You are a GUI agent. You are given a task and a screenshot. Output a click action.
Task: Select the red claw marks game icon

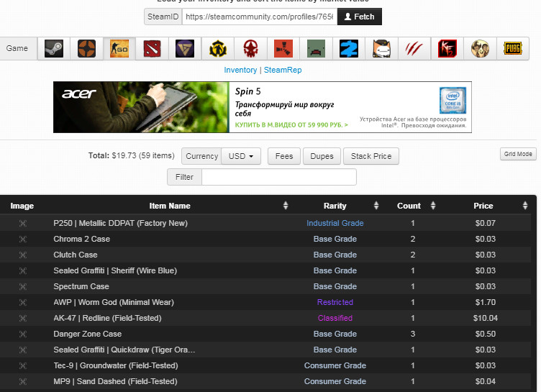click(x=414, y=49)
